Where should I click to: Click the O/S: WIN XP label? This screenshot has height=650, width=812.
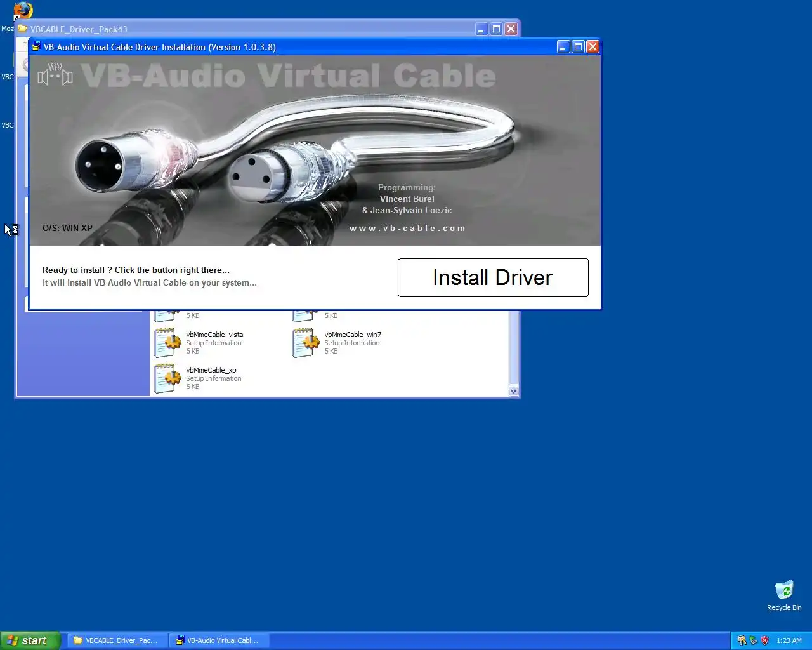[67, 228]
